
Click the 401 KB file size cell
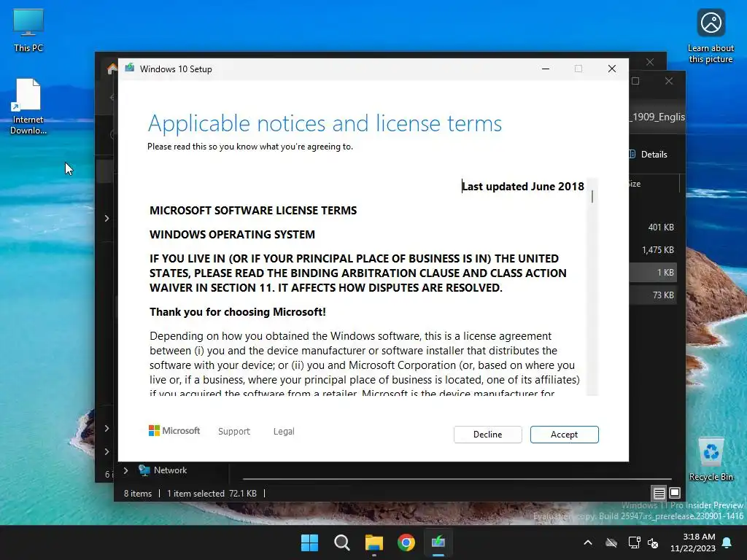click(x=661, y=227)
